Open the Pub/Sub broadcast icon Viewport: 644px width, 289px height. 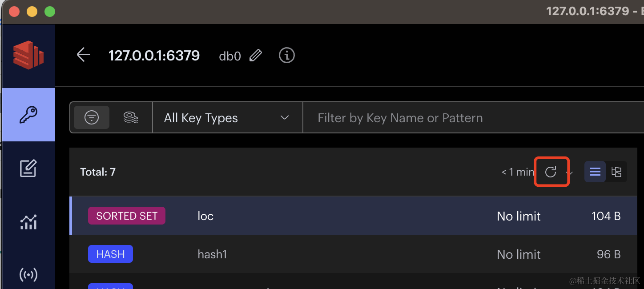(x=28, y=275)
